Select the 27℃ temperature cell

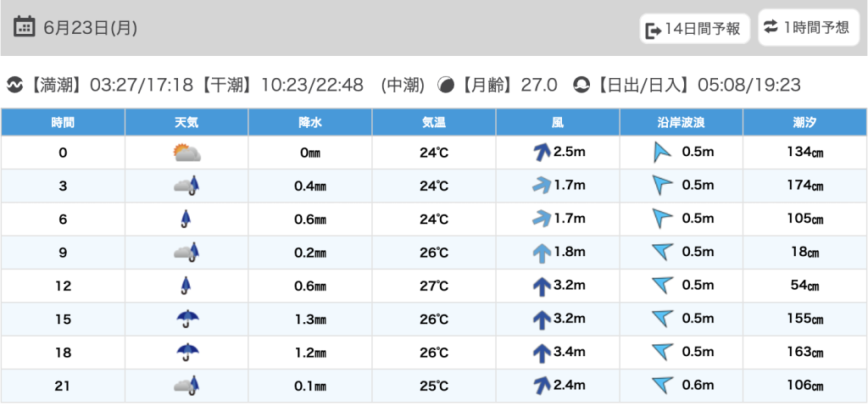point(434,286)
